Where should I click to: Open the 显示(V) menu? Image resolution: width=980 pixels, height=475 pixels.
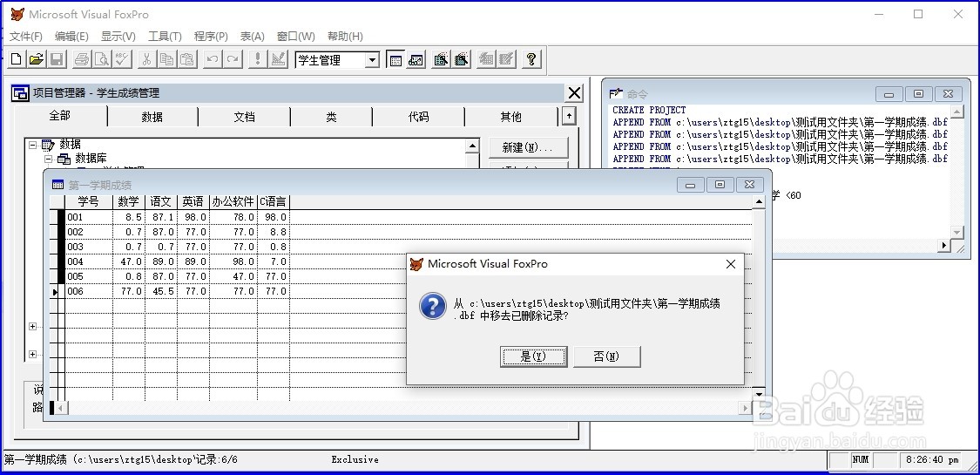tap(118, 37)
